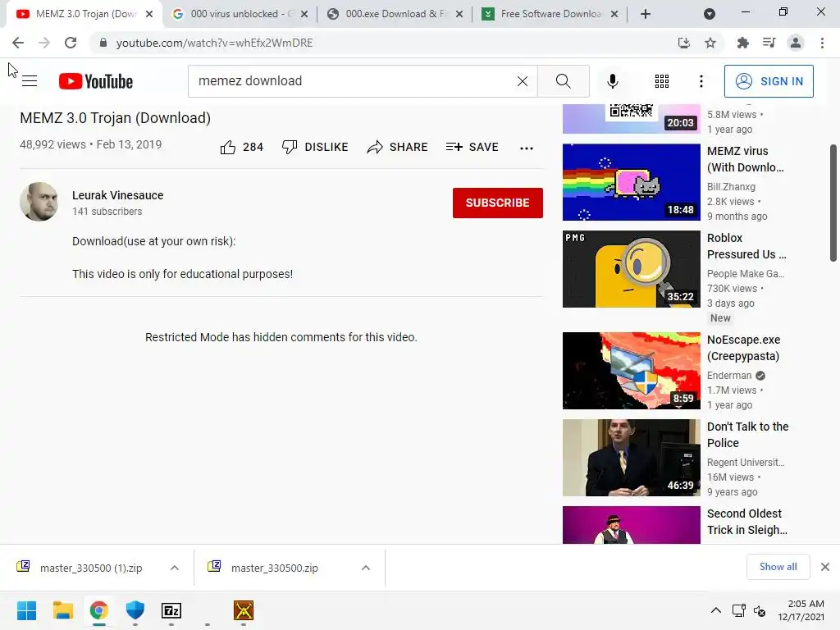Install the app via address bar install icon
The height and width of the screenshot is (630, 840).
(684, 43)
